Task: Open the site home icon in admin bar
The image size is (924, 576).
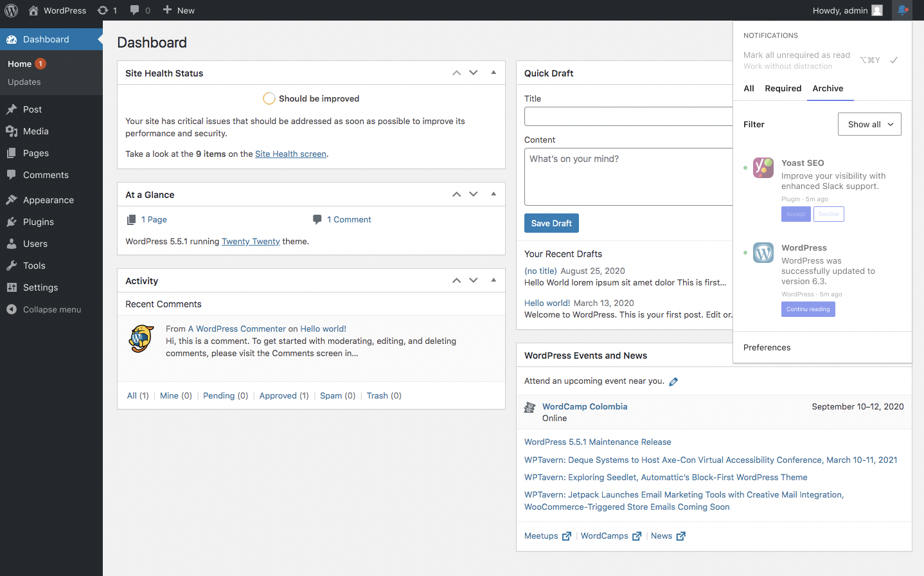Action: click(33, 10)
